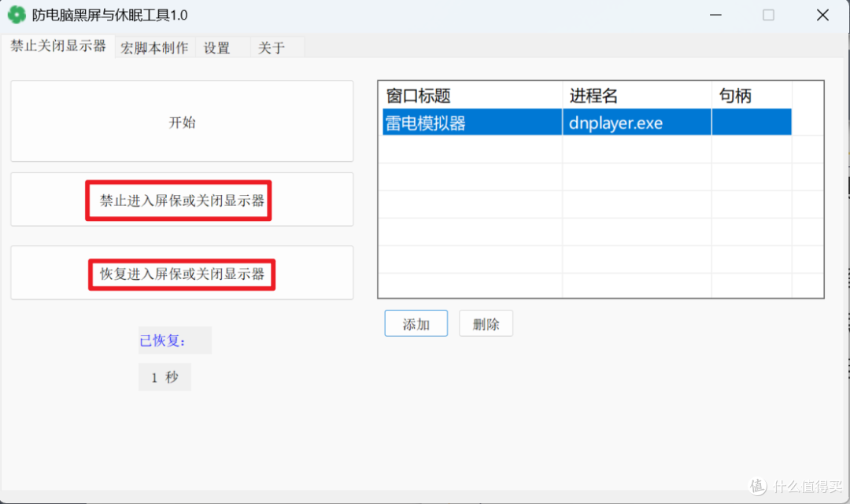Select the 窗口标题 column header
The height and width of the screenshot is (504, 850).
tap(471, 96)
